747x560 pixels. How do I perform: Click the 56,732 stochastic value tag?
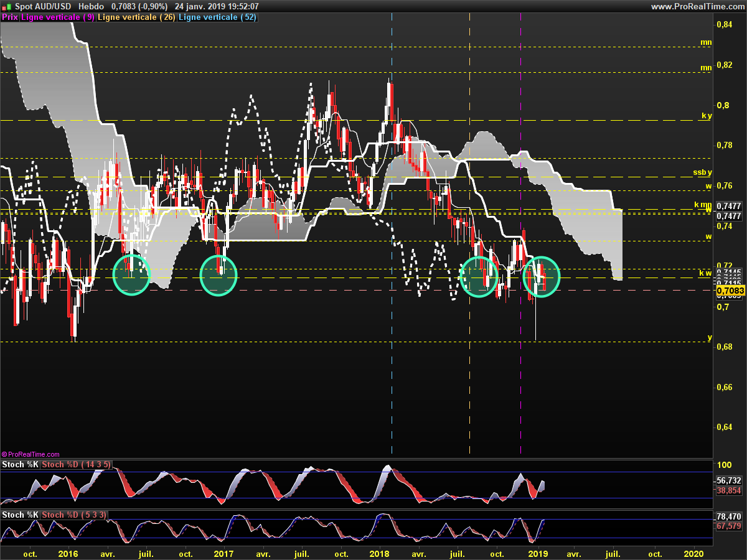click(x=729, y=481)
